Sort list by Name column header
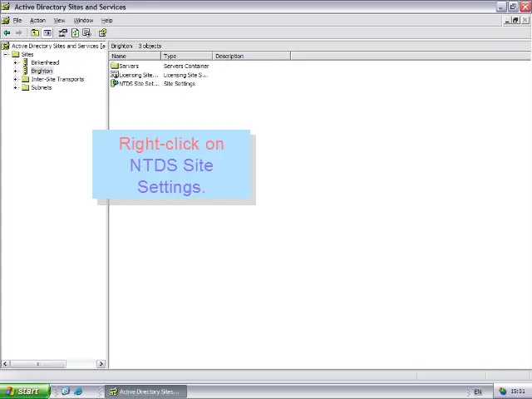 pos(135,56)
